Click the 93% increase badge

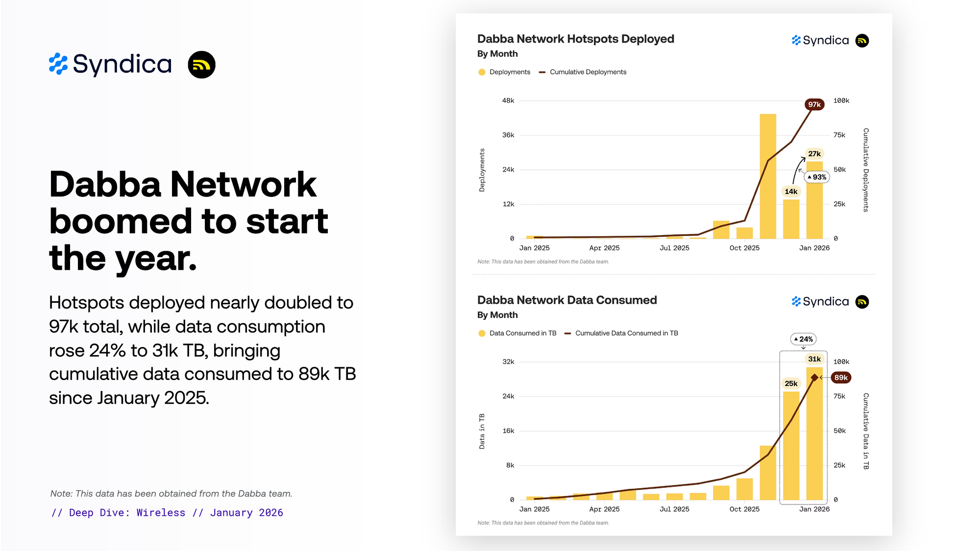tap(817, 177)
